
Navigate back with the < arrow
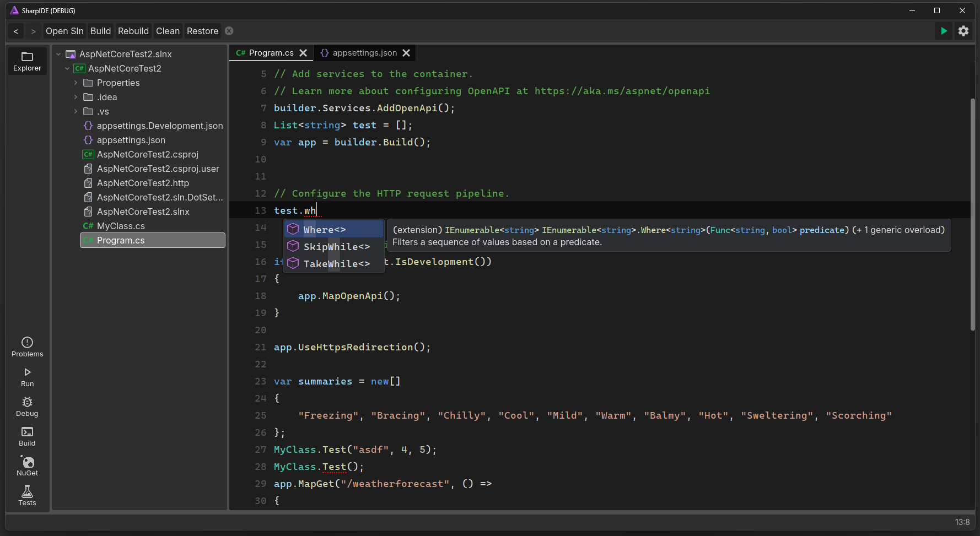(16, 31)
